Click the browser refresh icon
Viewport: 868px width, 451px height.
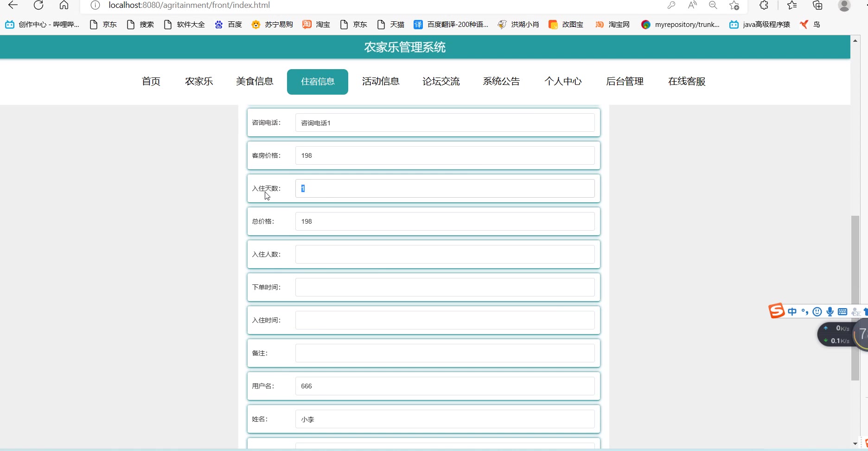click(x=38, y=5)
